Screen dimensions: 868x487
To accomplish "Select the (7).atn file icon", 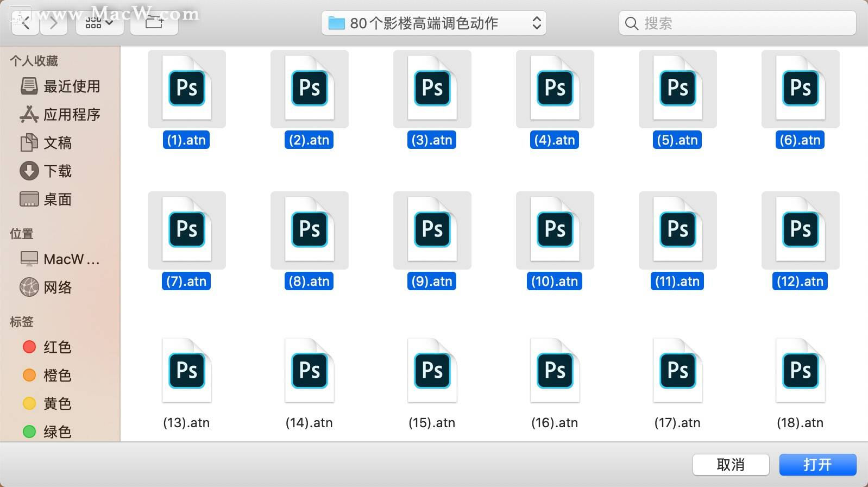I will click(x=187, y=230).
